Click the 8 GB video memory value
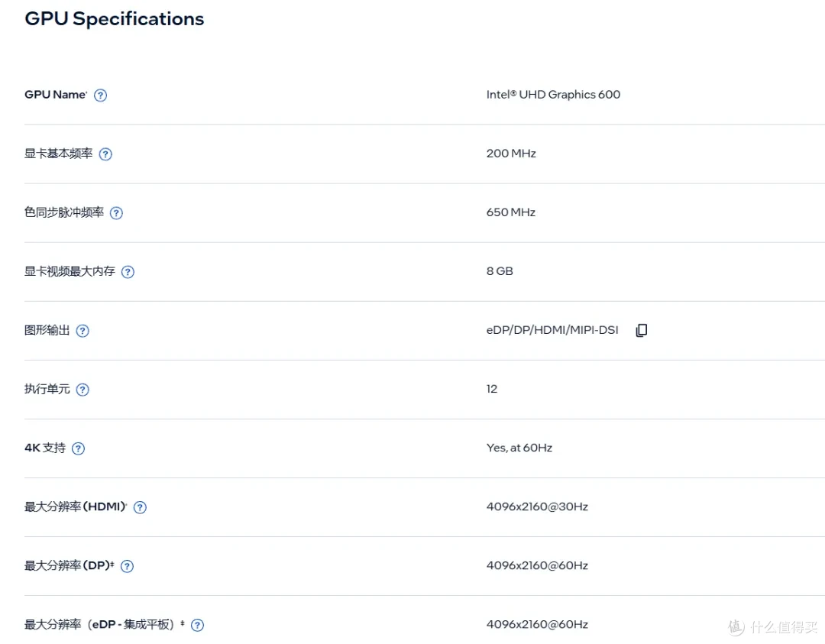Viewport: 825px width, 644px height. (500, 271)
